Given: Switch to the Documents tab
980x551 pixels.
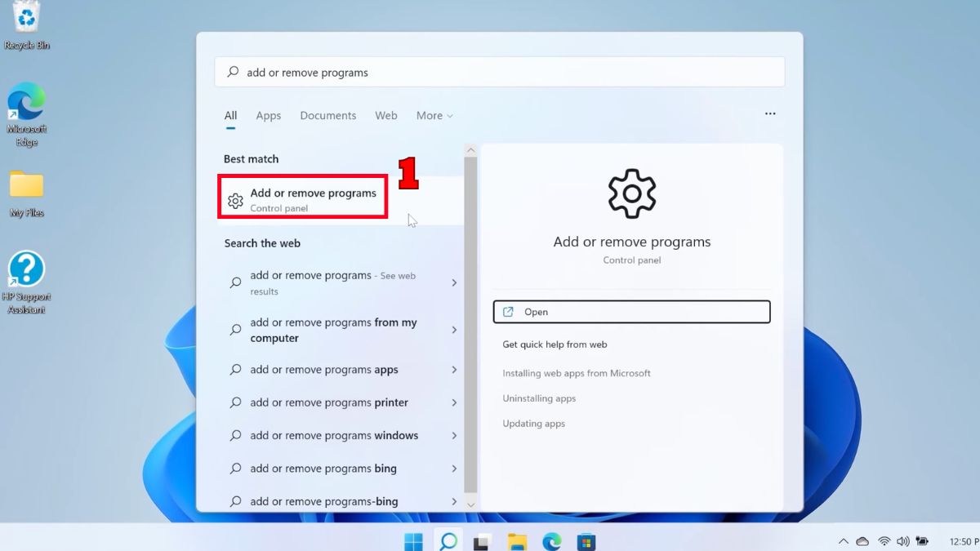Looking at the screenshot, I should pyautogui.click(x=328, y=116).
